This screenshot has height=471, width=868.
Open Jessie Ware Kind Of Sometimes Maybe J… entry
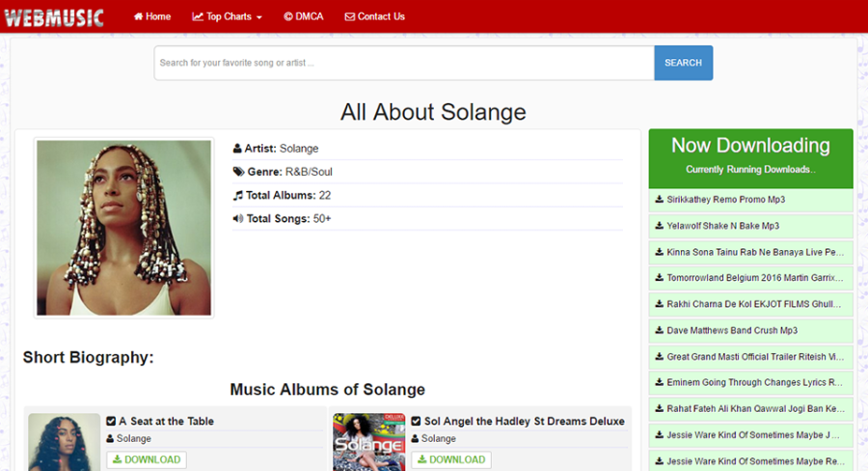[x=750, y=435]
